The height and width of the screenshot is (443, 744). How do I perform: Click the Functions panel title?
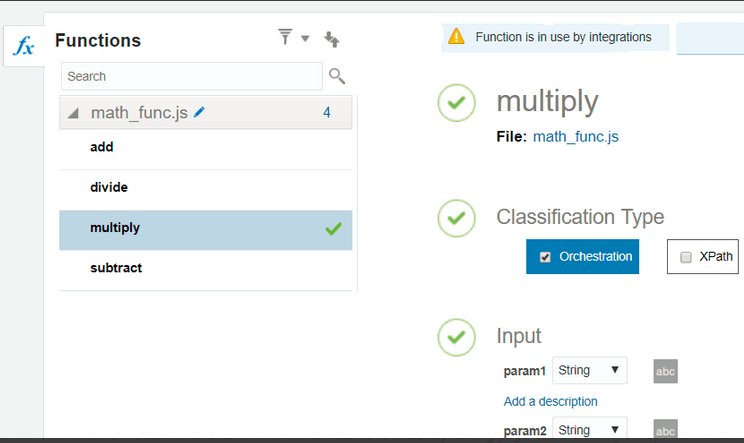(98, 40)
